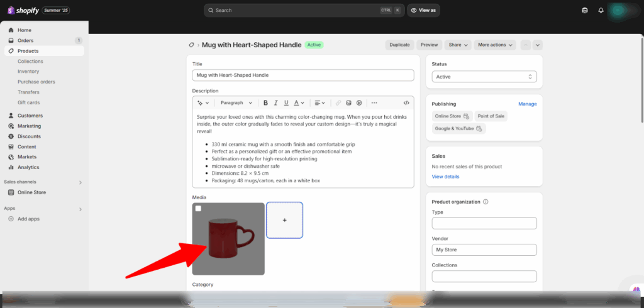Screen dimensions: 644x308
Task: Click the Bold formatting icon
Action: (x=266, y=103)
